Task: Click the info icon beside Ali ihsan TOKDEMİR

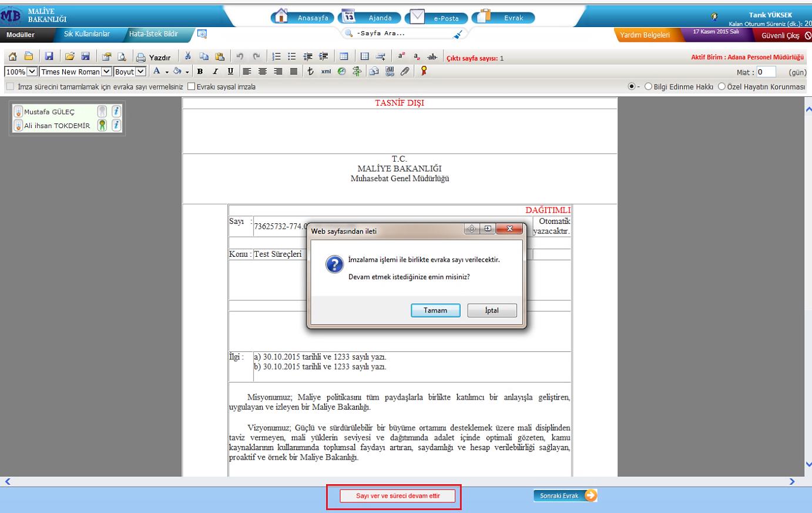Action: (x=116, y=125)
